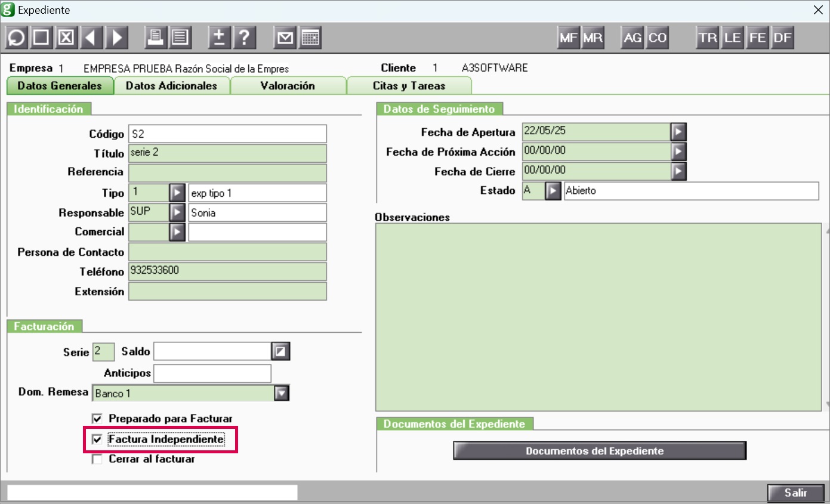Select the Datos Generales tab

point(60,86)
